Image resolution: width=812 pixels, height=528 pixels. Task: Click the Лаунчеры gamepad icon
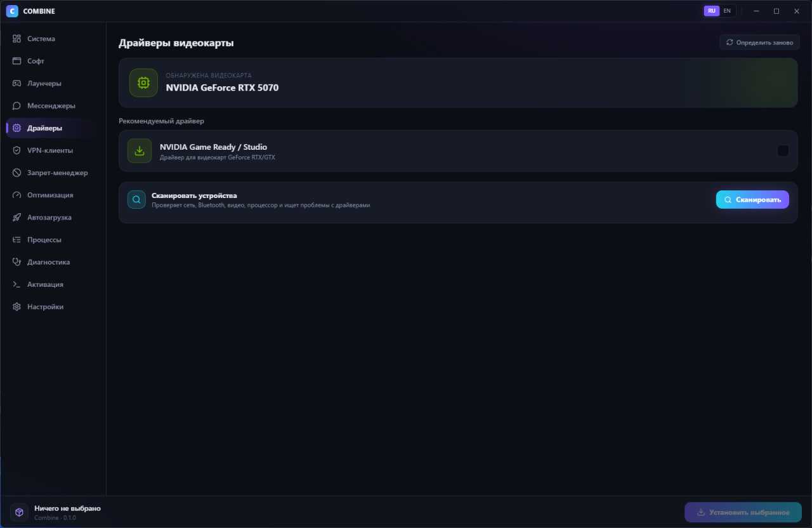pyautogui.click(x=17, y=83)
